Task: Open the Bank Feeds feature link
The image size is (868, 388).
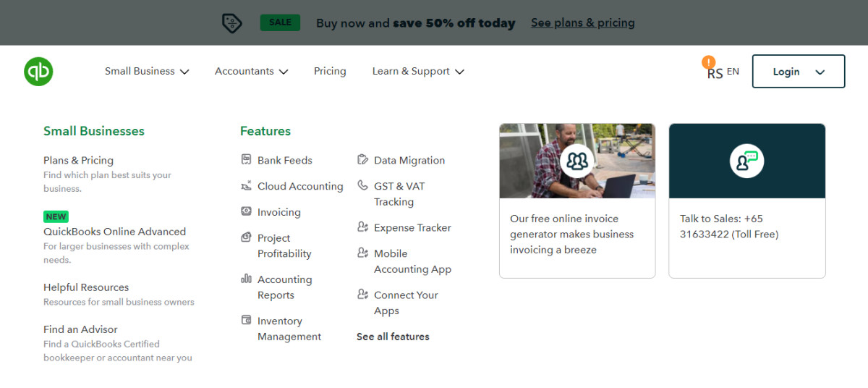Action: 285,160
